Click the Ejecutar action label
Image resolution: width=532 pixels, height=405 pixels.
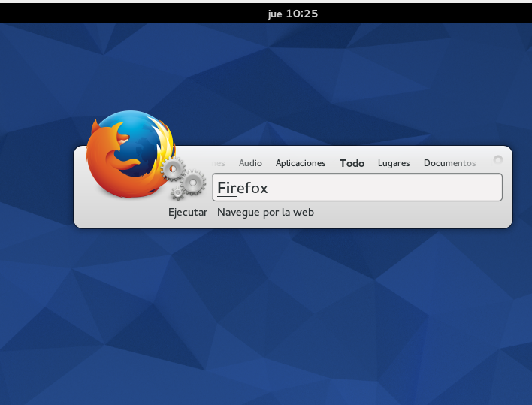188,213
